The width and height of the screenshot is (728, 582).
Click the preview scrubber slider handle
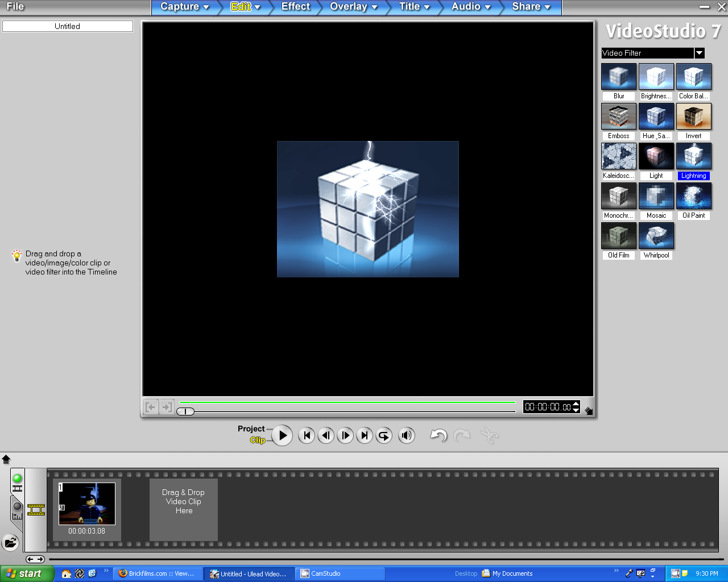[185, 411]
